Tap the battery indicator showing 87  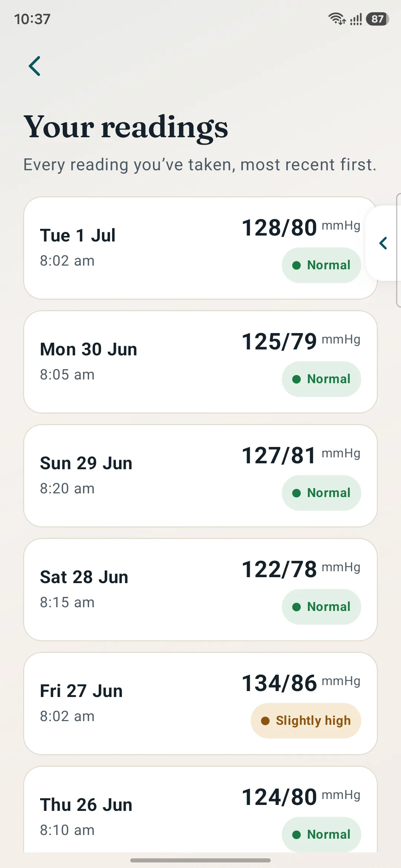coord(377,19)
